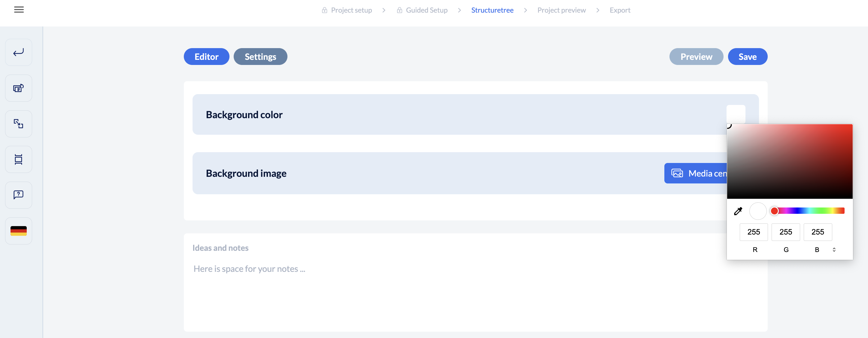This screenshot has height=338, width=868.
Task: Click the Media center image icon
Action: point(677,174)
